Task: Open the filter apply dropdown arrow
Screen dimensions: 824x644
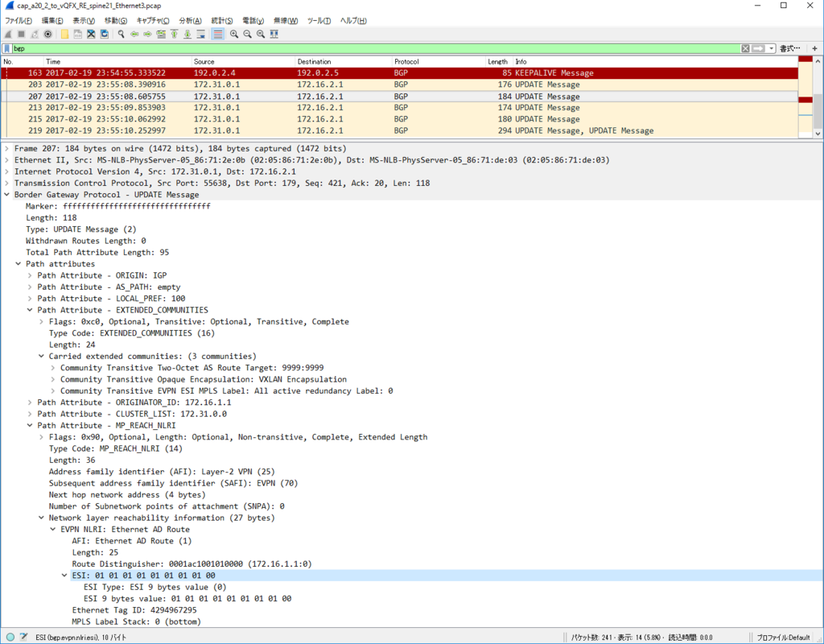Action: (x=771, y=48)
